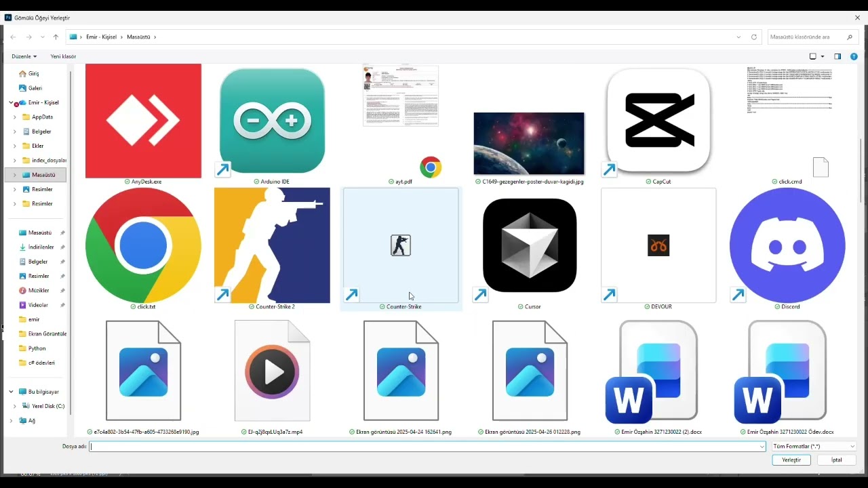868x488 pixels.
Task: Go back with the Back arrow
Action: pos(13,37)
